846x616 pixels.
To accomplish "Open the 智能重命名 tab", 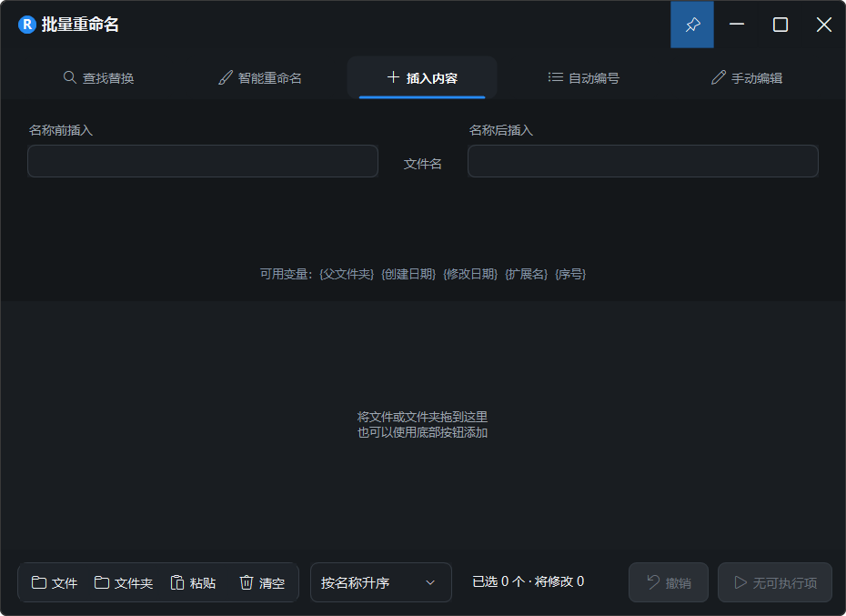I will coord(260,77).
